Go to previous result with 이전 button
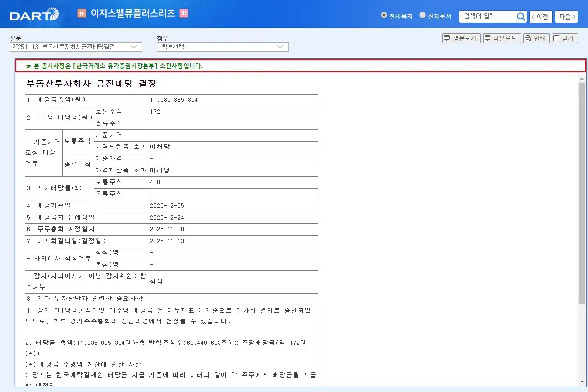588x392 pixels. (x=540, y=17)
